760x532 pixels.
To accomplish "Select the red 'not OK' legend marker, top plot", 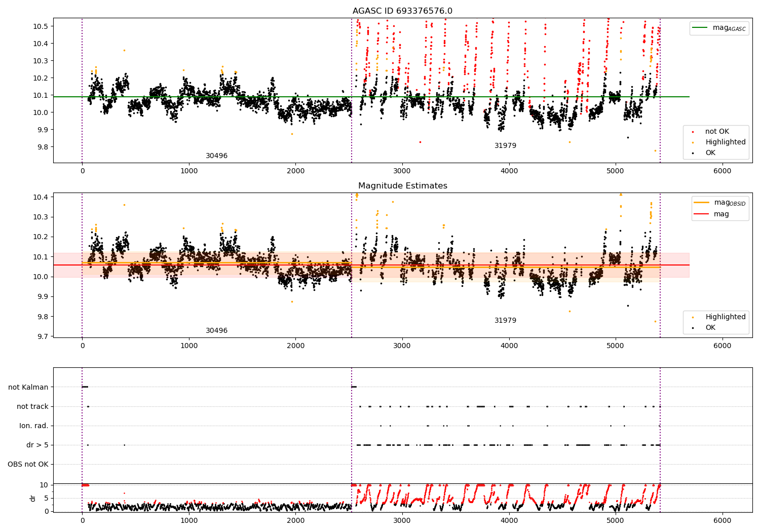I will (x=693, y=132).
